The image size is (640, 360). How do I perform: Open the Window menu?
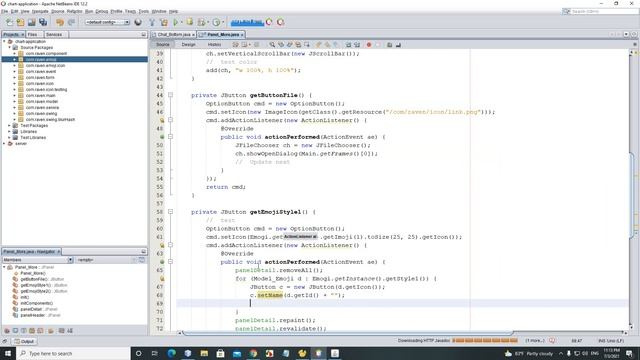(x=159, y=11)
